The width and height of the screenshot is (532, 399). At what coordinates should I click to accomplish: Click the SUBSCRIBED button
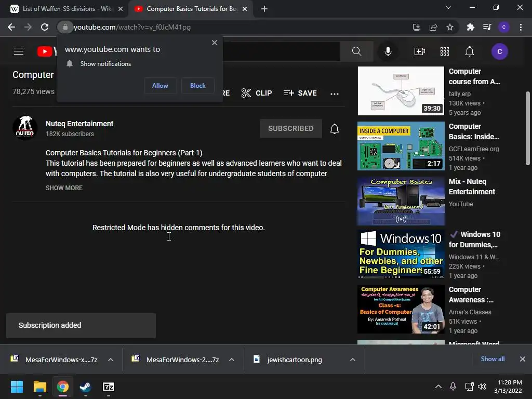point(291,128)
